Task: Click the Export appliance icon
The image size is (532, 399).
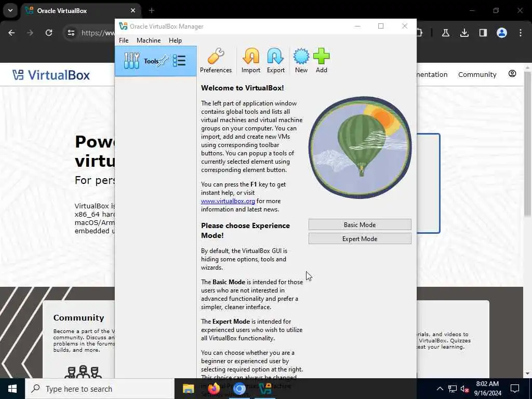Action: pos(275,60)
